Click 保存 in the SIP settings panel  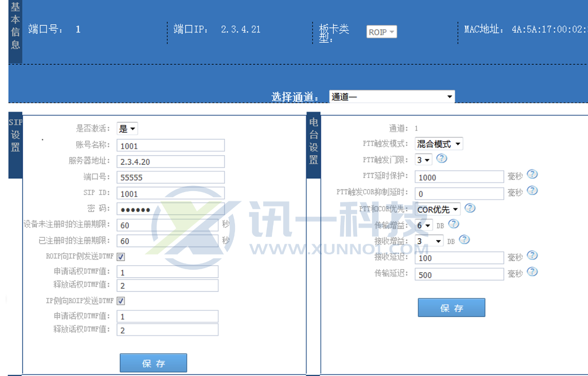153,362
